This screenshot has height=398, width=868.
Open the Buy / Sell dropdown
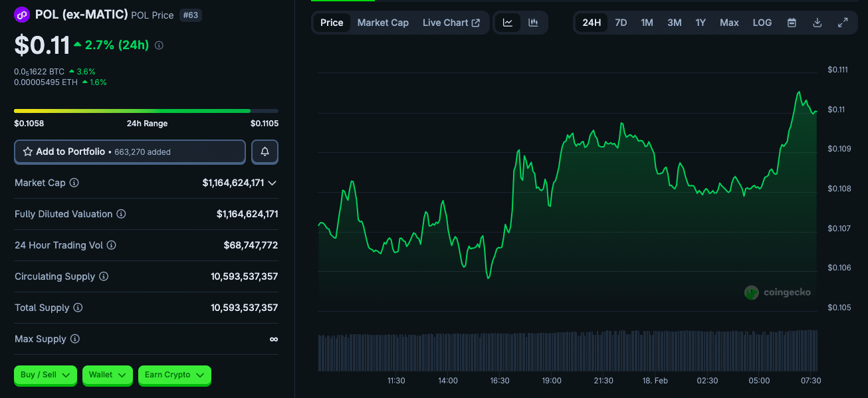pos(45,375)
